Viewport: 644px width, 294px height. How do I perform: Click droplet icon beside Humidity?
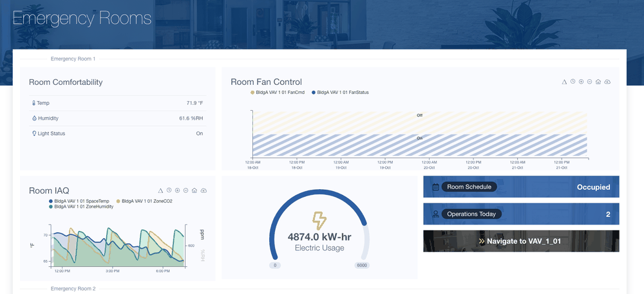(34, 118)
